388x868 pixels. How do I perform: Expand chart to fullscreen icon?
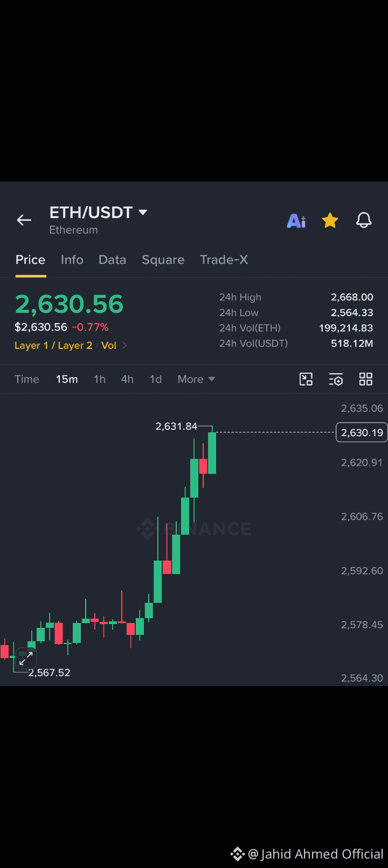click(25, 658)
